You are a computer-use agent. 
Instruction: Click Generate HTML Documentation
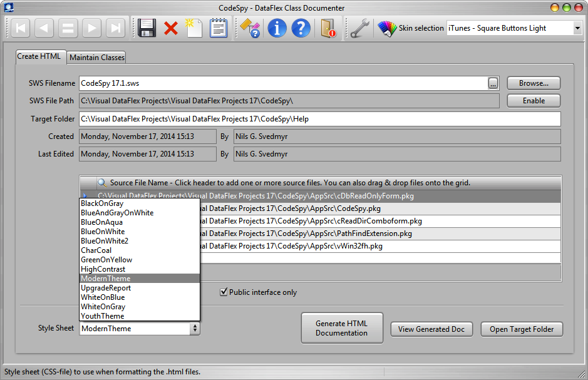(342, 328)
